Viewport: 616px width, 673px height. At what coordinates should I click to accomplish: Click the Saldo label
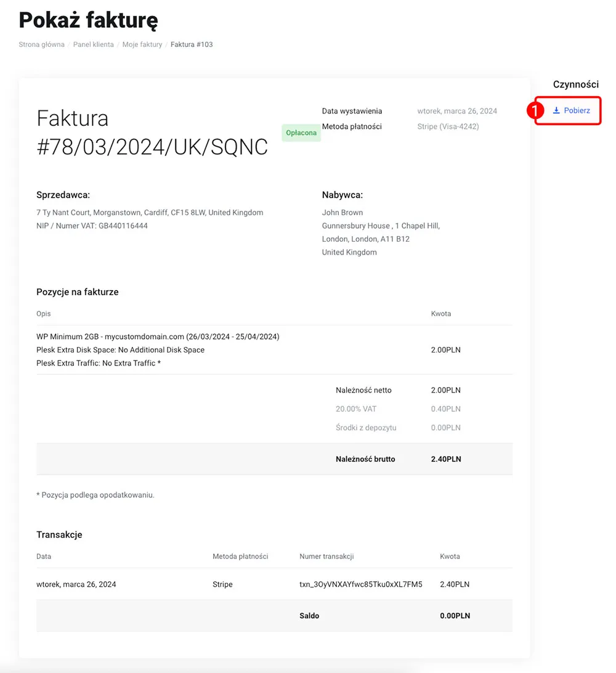coord(309,616)
